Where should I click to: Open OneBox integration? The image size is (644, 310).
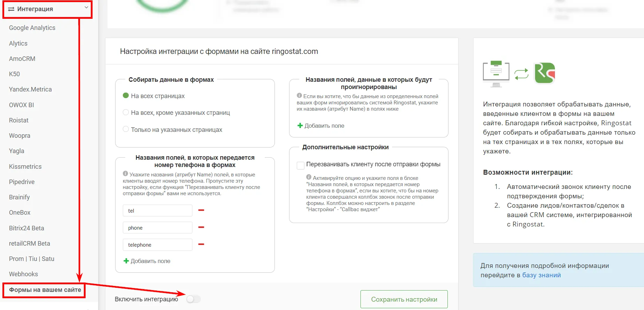click(x=19, y=213)
